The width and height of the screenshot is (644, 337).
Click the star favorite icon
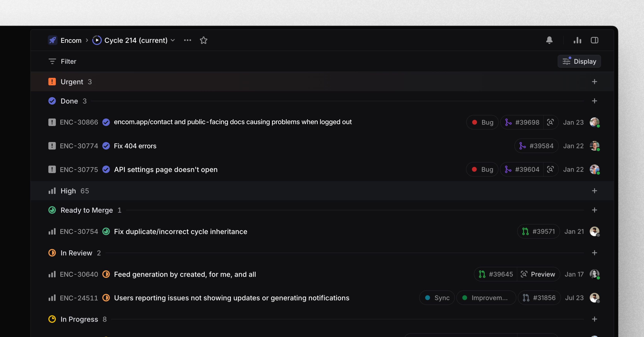click(204, 40)
